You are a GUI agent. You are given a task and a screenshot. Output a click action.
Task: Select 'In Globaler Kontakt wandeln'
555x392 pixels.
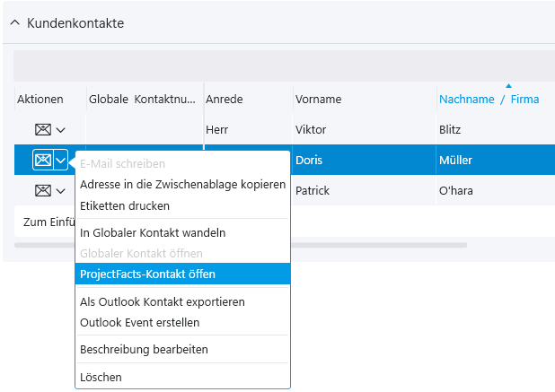coord(153,232)
